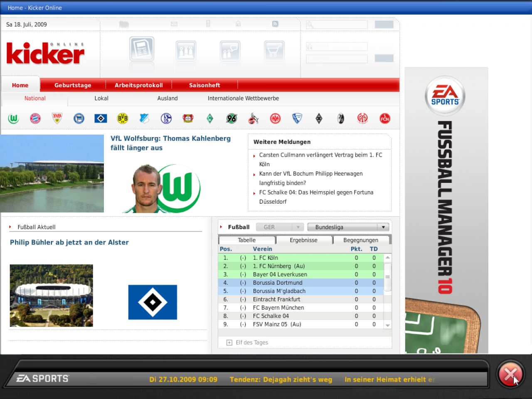The image size is (532, 399).
Task: Go to the Home tab
Action: (20, 85)
